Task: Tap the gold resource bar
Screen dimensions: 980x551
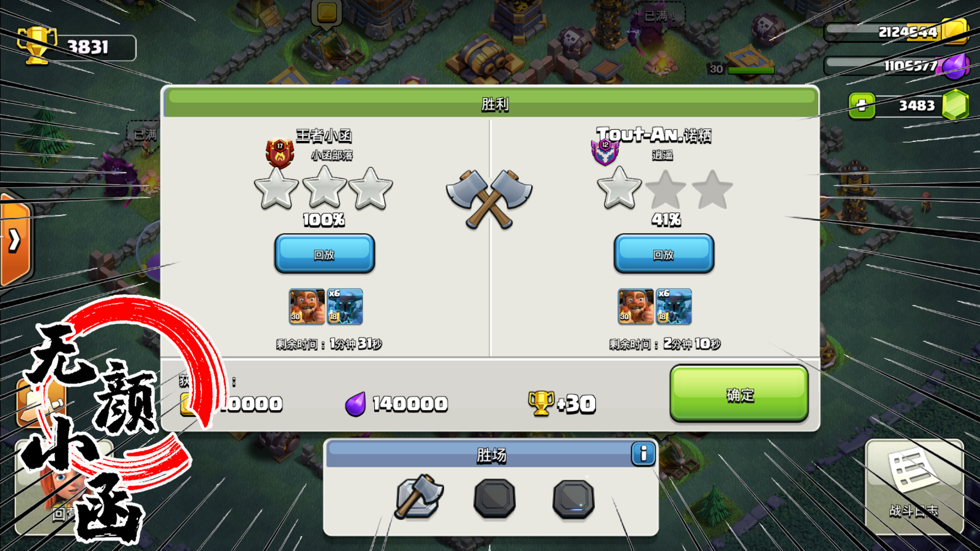Action: [895, 32]
